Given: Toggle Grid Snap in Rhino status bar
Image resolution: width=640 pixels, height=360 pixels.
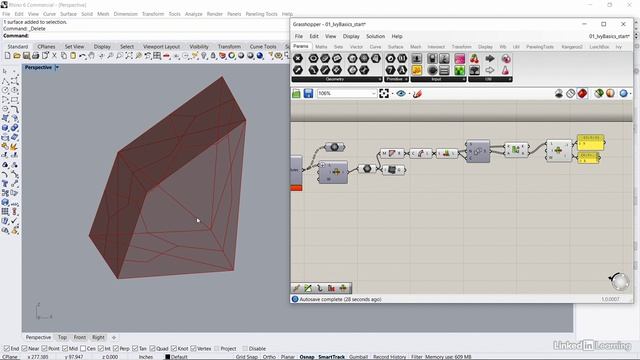Looking at the screenshot, I should coord(247,357).
